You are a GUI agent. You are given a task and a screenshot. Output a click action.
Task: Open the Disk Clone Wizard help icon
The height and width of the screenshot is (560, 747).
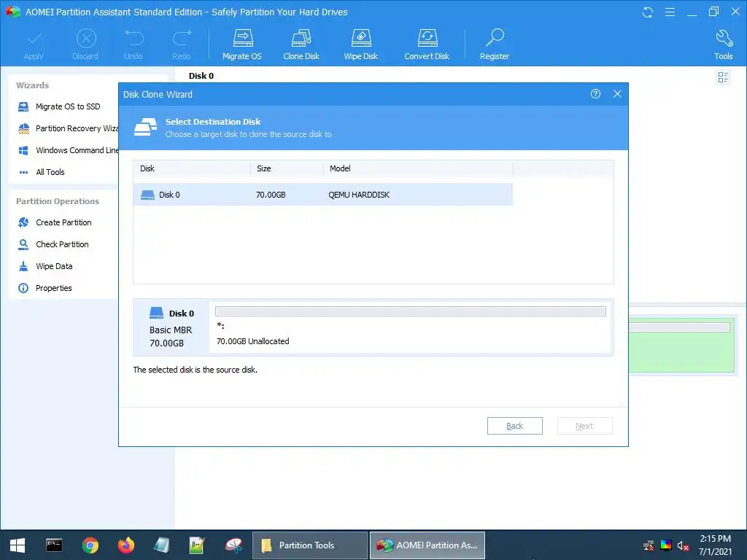tap(595, 94)
